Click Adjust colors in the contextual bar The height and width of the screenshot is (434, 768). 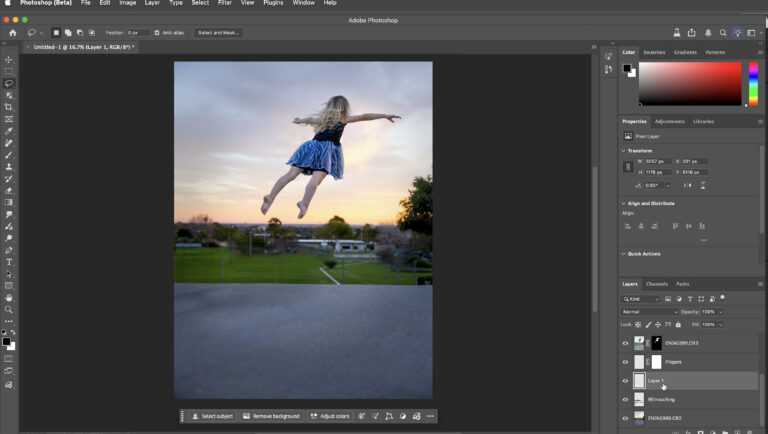pyautogui.click(x=330, y=416)
